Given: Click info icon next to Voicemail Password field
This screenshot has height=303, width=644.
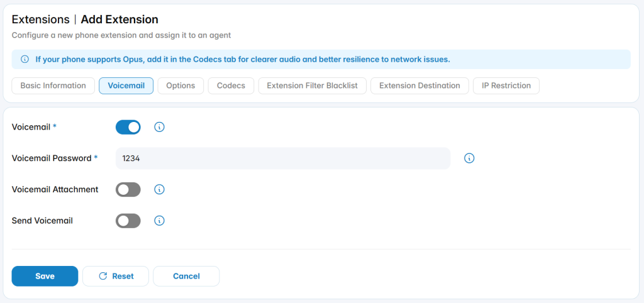Looking at the screenshot, I should (x=469, y=158).
